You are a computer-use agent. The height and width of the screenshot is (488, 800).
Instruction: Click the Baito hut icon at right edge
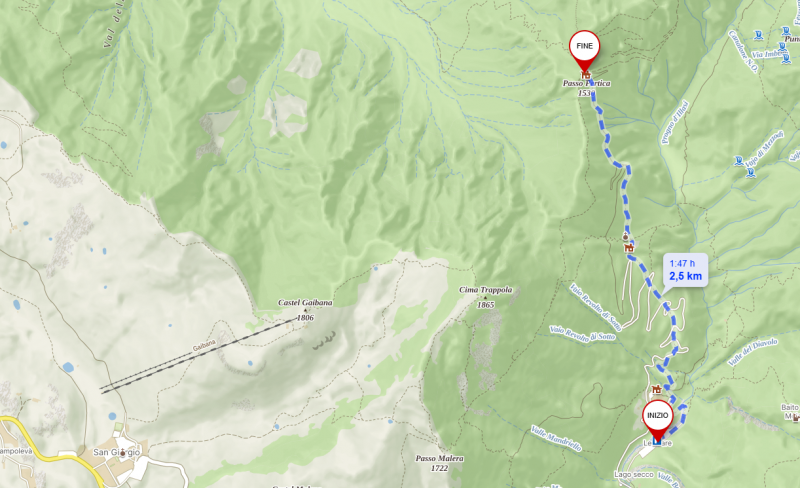[x=795, y=417]
